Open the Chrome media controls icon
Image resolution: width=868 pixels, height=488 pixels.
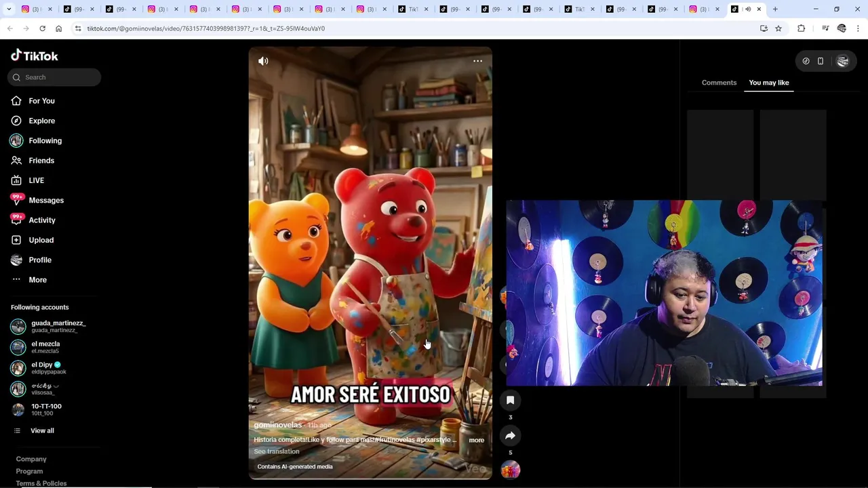pyautogui.click(x=825, y=28)
